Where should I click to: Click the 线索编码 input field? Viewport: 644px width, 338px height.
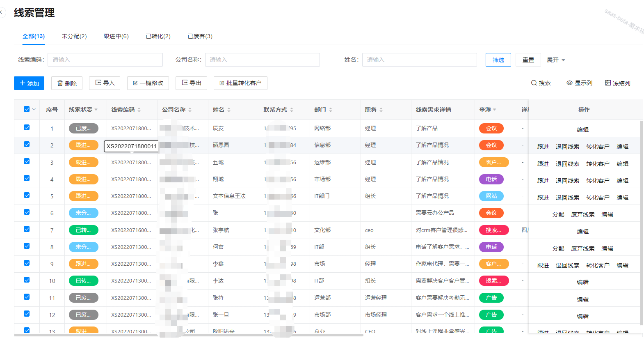pyautogui.click(x=105, y=60)
